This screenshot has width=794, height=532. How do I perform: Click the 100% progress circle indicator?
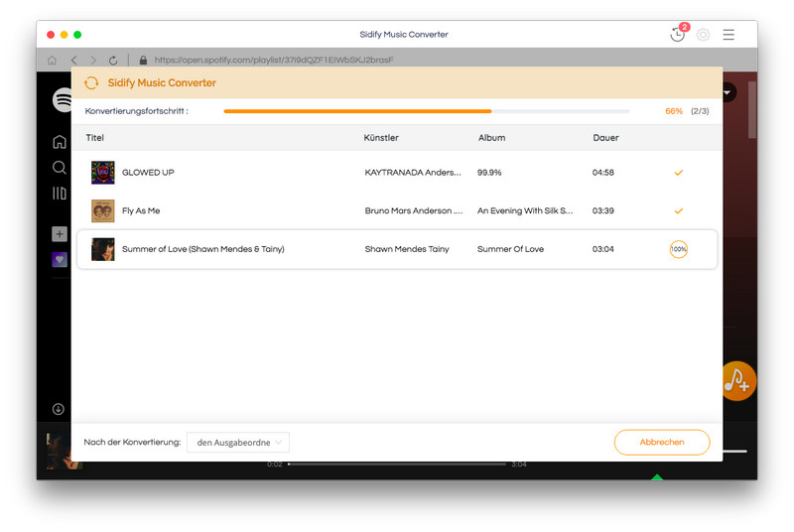coord(679,249)
